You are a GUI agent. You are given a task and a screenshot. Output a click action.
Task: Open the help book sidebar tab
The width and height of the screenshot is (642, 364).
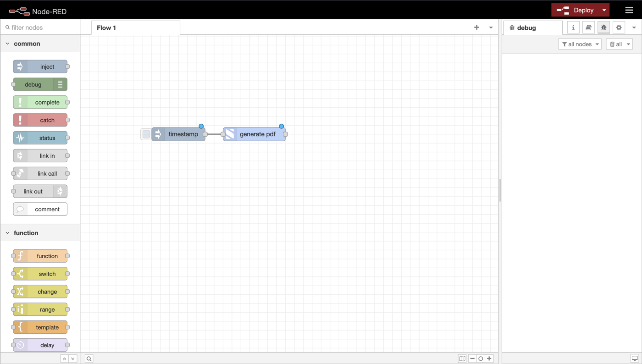coord(588,28)
